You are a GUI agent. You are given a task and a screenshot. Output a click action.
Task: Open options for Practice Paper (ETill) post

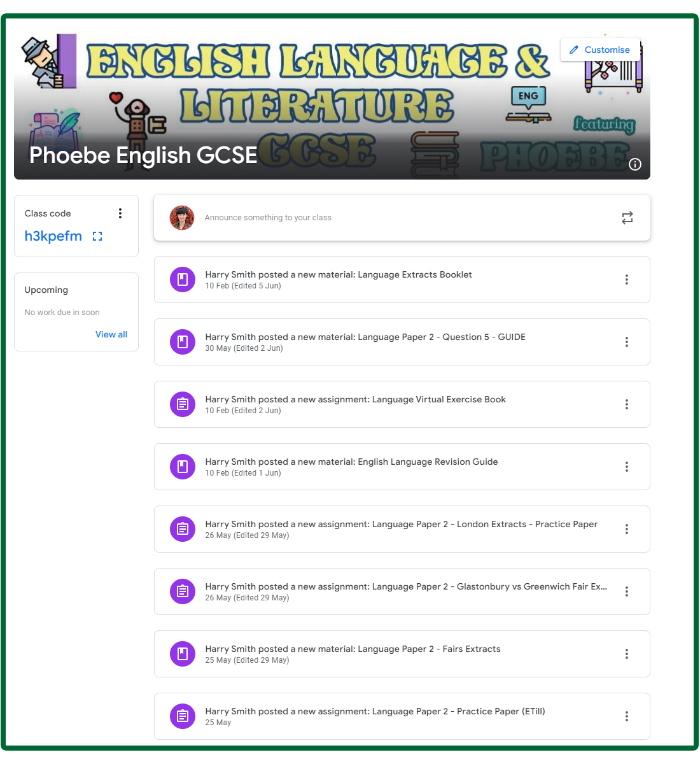627,716
